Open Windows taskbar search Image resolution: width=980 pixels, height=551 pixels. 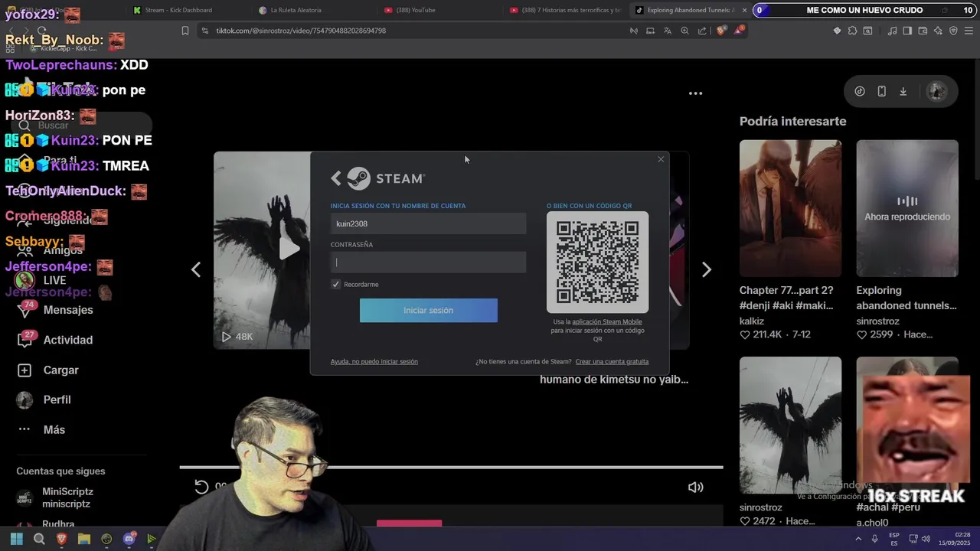point(39,539)
